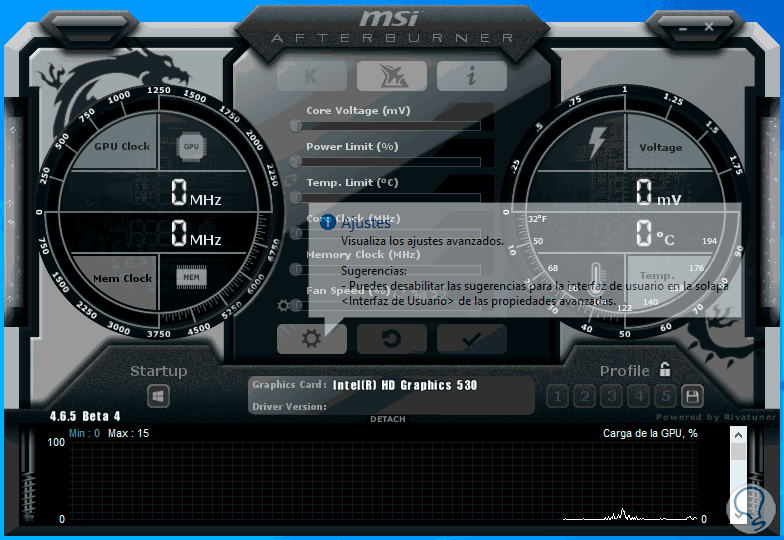
Task: Click the Startup label
Action: click(x=158, y=371)
